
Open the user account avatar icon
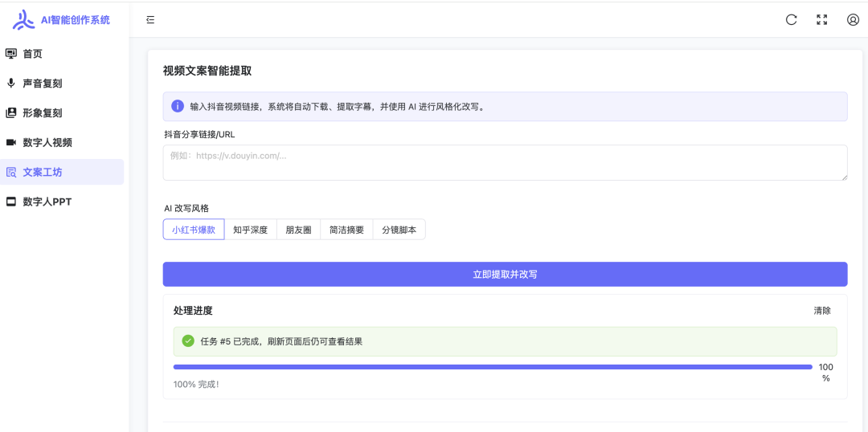pos(853,20)
